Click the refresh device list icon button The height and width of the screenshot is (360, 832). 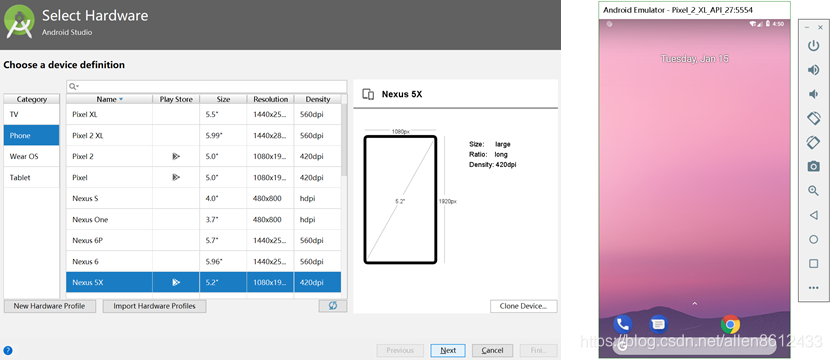click(x=333, y=306)
